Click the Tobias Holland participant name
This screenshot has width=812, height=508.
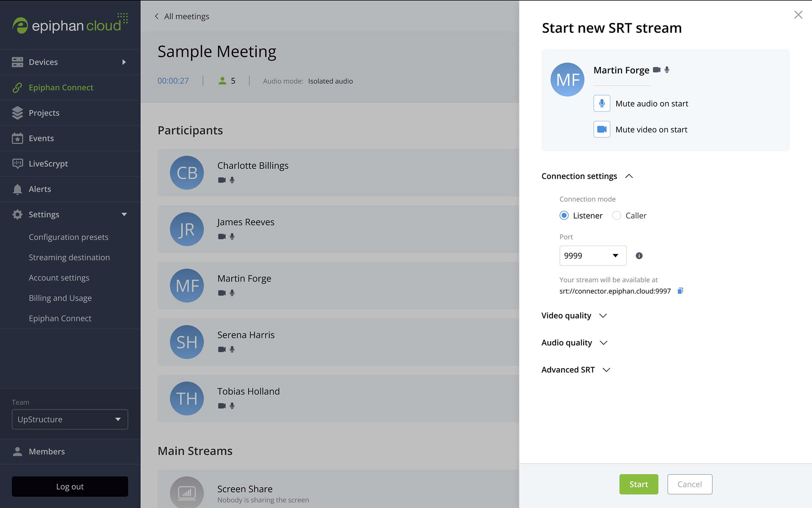(249, 391)
